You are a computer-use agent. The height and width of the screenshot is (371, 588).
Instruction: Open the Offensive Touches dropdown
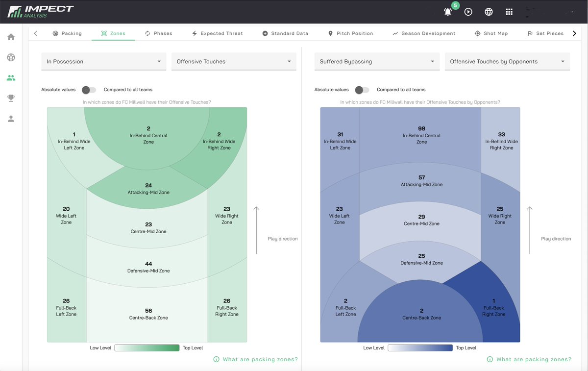pos(234,62)
